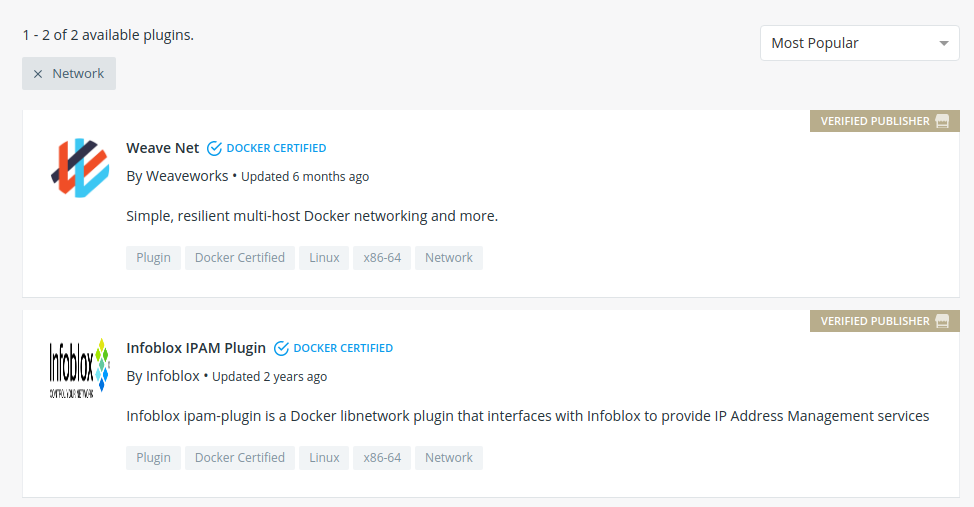Viewport: 974px width, 507px height.
Task: Click Infoblox's VERIFIED PUBLISHER badge
Action: tap(885, 321)
